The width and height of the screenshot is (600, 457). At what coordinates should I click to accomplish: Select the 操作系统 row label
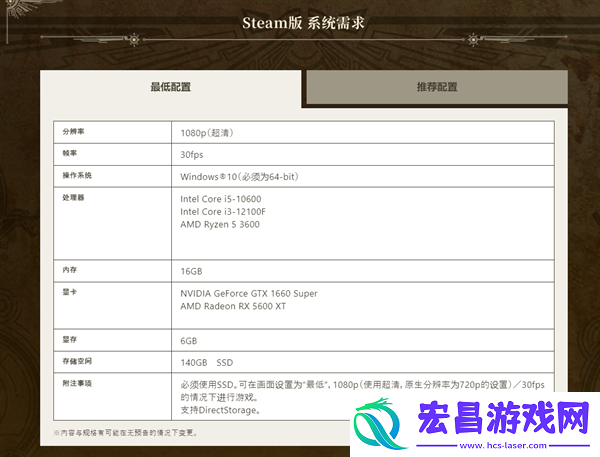tap(77, 175)
